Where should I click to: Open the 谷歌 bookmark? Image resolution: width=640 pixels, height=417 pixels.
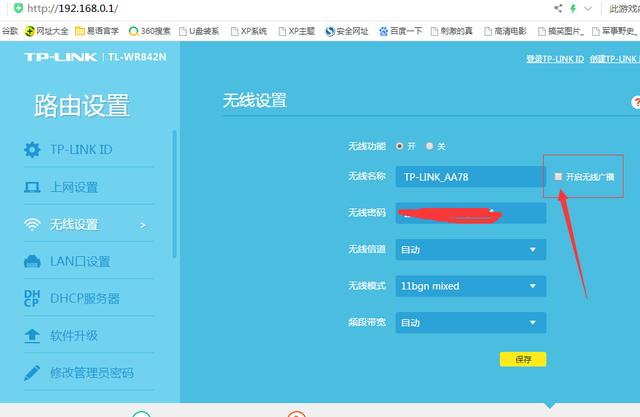(9, 31)
